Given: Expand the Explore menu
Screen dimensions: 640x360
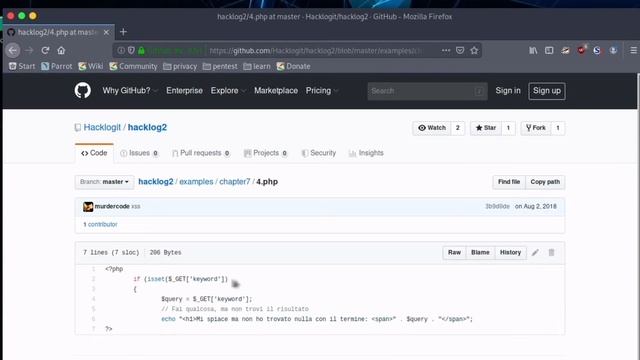Looking at the screenshot, I should click(x=228, y=91).
